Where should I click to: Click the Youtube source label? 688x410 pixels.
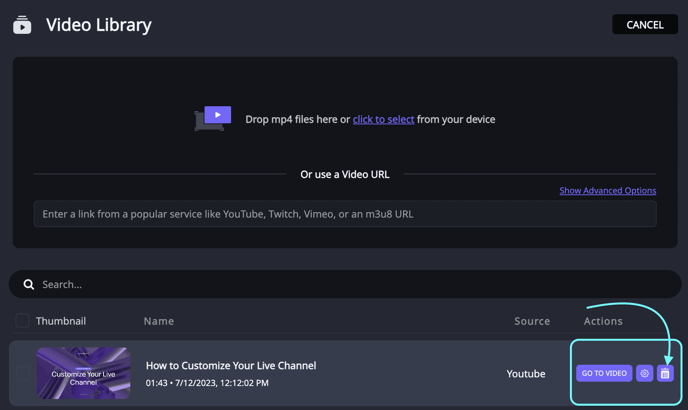pyautogui.click(x=526, y=374)
